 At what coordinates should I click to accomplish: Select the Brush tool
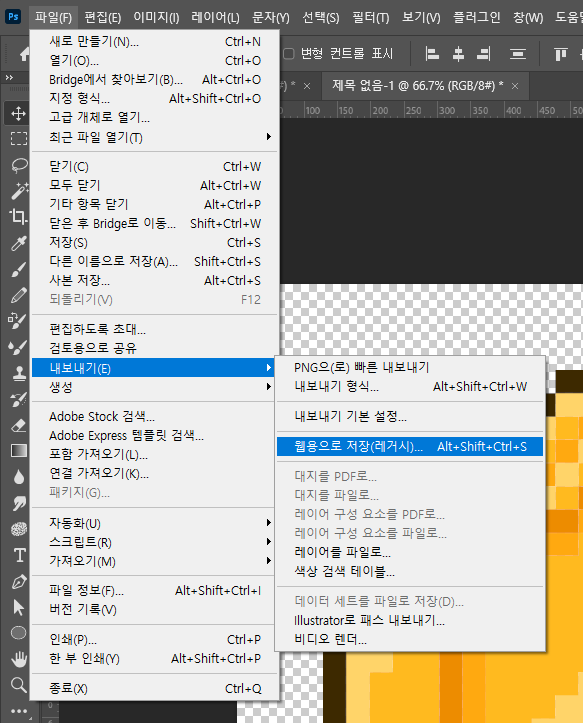18,269
